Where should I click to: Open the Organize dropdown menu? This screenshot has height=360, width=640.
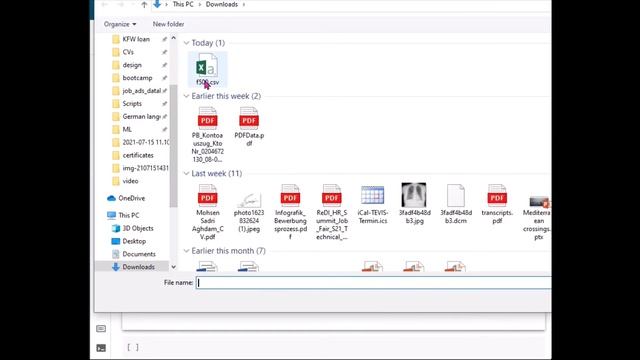click(120, 24)
